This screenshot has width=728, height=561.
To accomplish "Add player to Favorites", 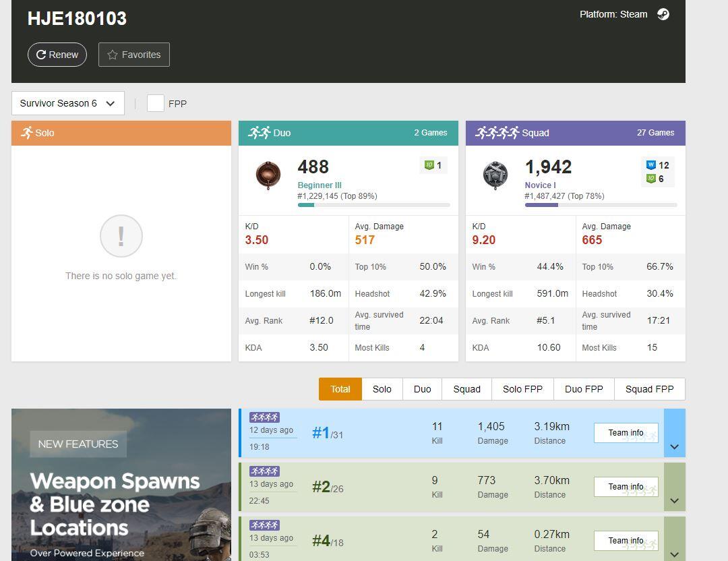I will pos(134,55).
